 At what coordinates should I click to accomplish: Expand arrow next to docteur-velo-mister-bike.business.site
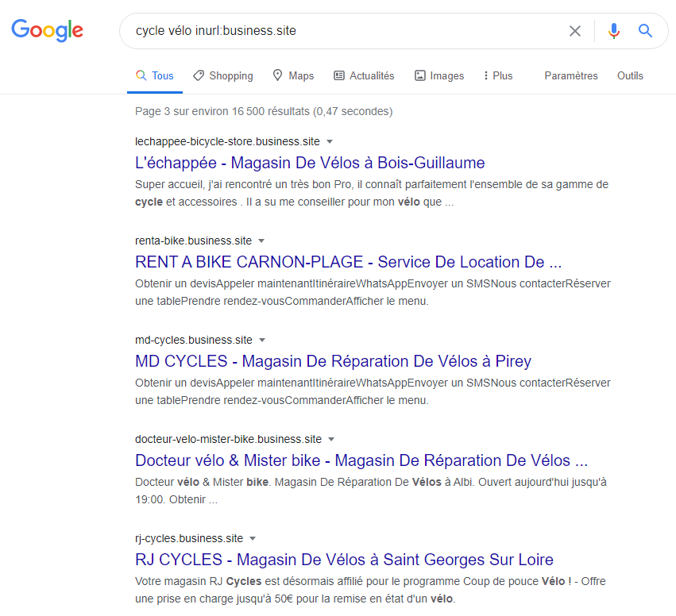pos(331,440)
